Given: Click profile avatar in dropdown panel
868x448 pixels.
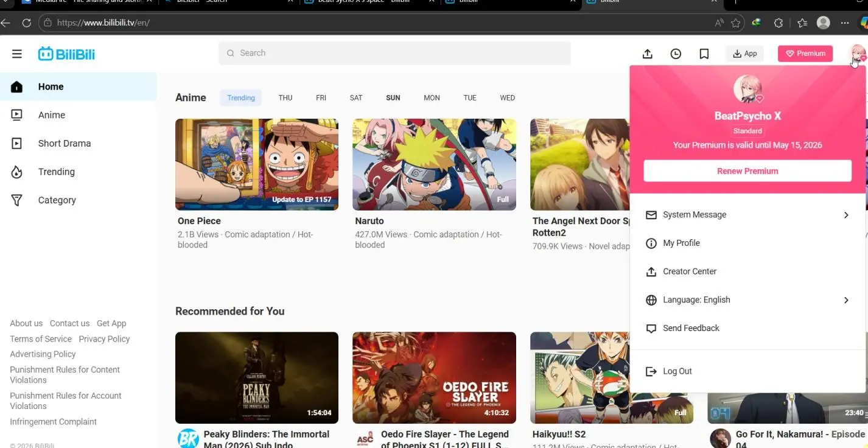Looking at the screenshot, I should pos(747,89).
